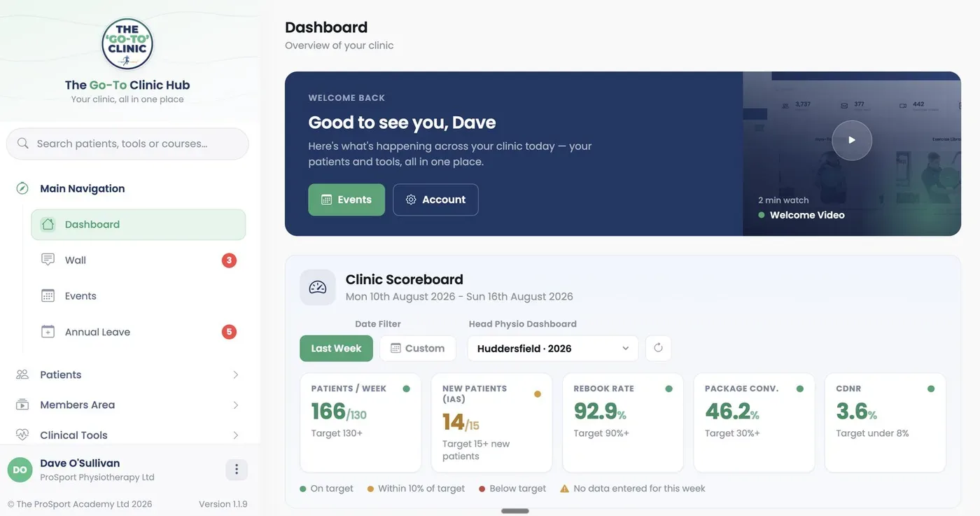Click the DO user avatar
Viewport: 980px width, 516px height.
(x=20, y=470)
